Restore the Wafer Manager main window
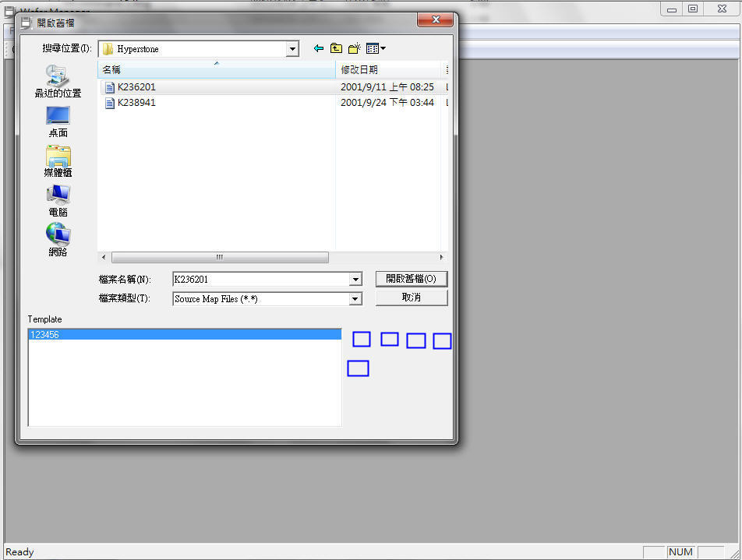The height and width of the screenshot is (560, 742). [x=693, y=9]
